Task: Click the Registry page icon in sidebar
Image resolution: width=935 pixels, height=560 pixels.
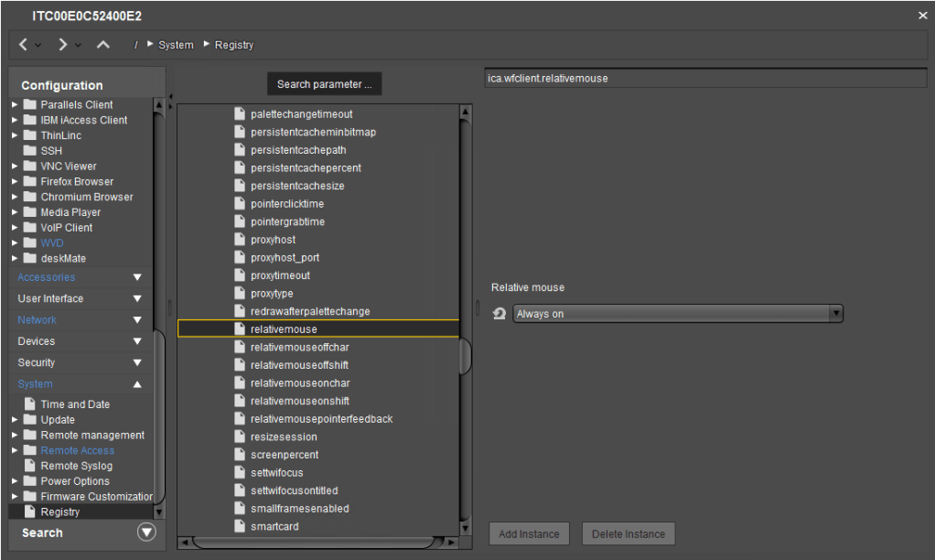Action: click(30, 512)
